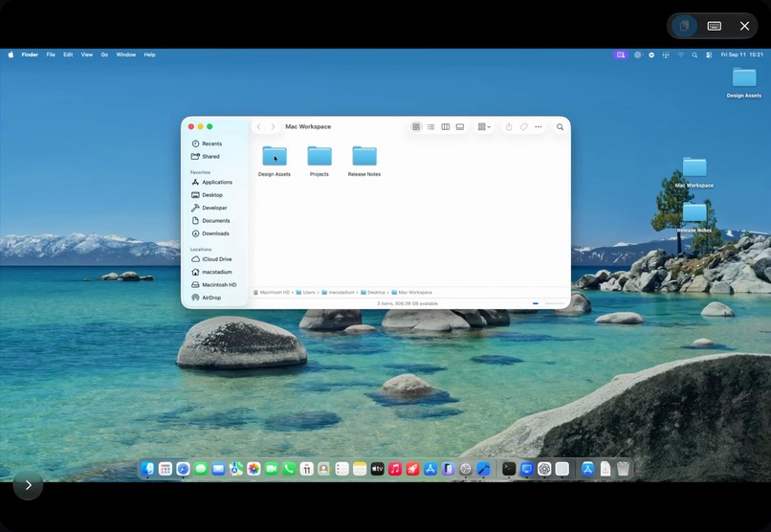Select Design Assets folder on the desktop
Viewport: 771px width, 532px height.
click(x=744, y=82)
